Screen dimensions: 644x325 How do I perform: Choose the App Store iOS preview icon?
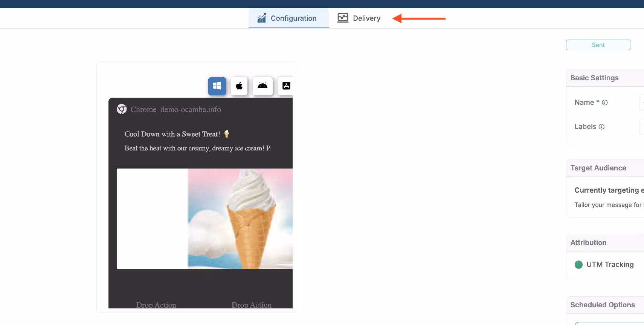pos(286,86)
